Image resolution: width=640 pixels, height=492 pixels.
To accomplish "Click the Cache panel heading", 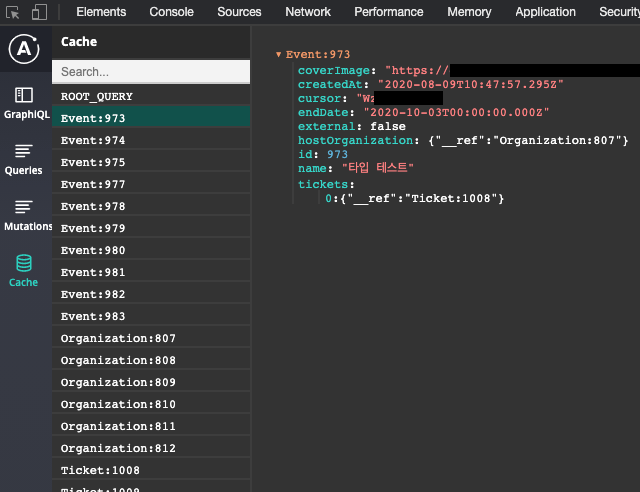I will (79, 42).
